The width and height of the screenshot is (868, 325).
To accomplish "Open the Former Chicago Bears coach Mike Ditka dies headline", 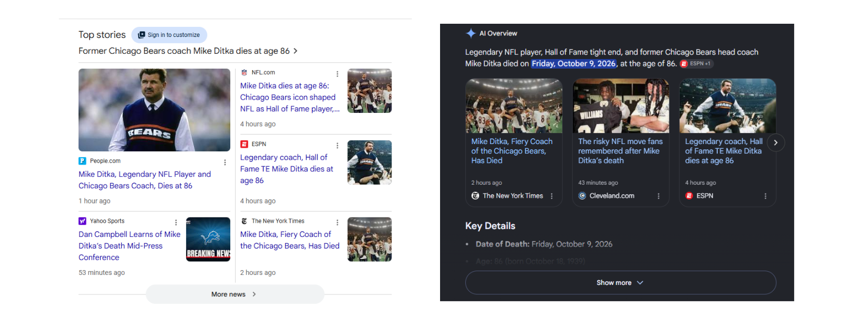I will pyautogui.click(x=184, y=51).
